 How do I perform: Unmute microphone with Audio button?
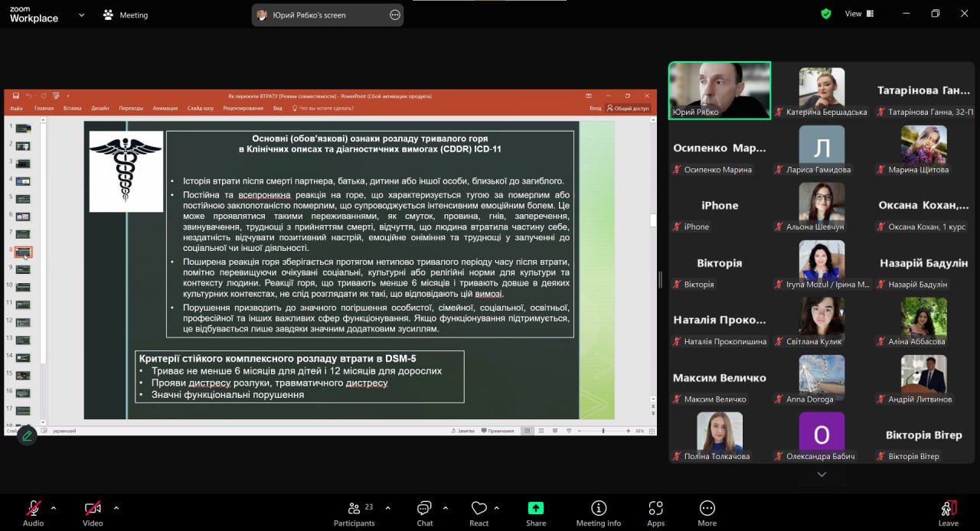coord(33,513)
